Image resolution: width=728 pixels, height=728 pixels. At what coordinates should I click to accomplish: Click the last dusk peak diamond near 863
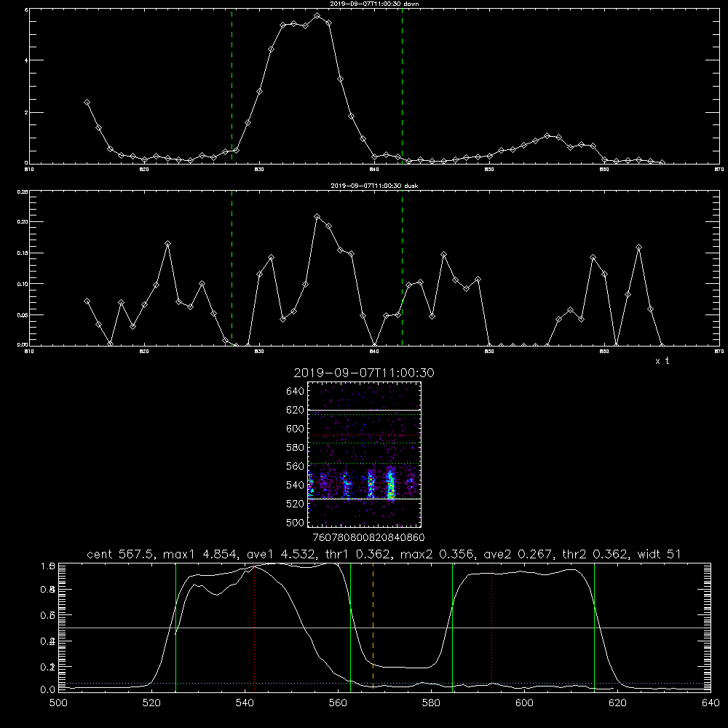coord(639,248)
